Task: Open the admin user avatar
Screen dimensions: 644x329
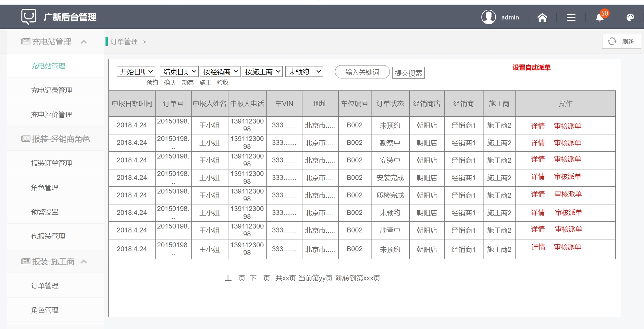Action: pos(489,17)
